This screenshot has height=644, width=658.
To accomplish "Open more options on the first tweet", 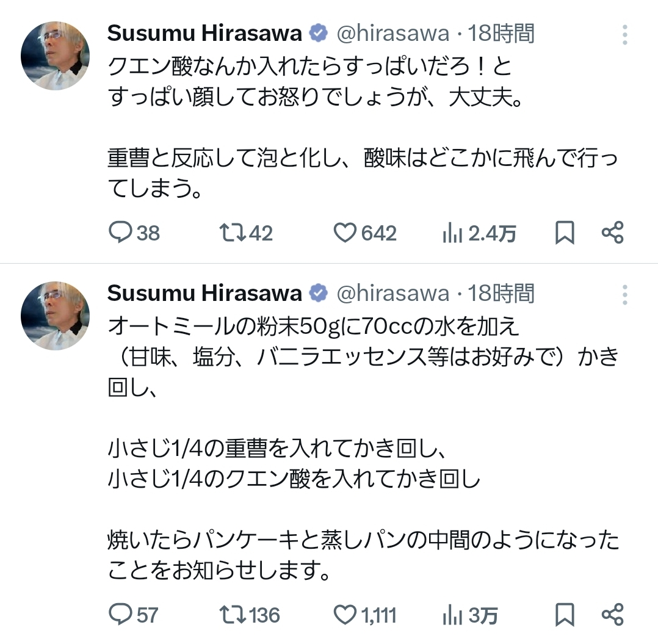I will pyautogui.click(x=624, y=35).
